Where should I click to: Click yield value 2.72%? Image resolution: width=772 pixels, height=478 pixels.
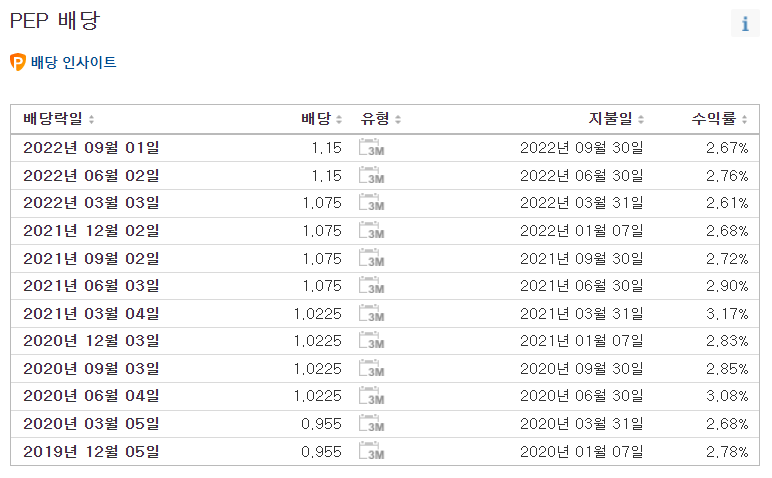click(x=727, y=258)
